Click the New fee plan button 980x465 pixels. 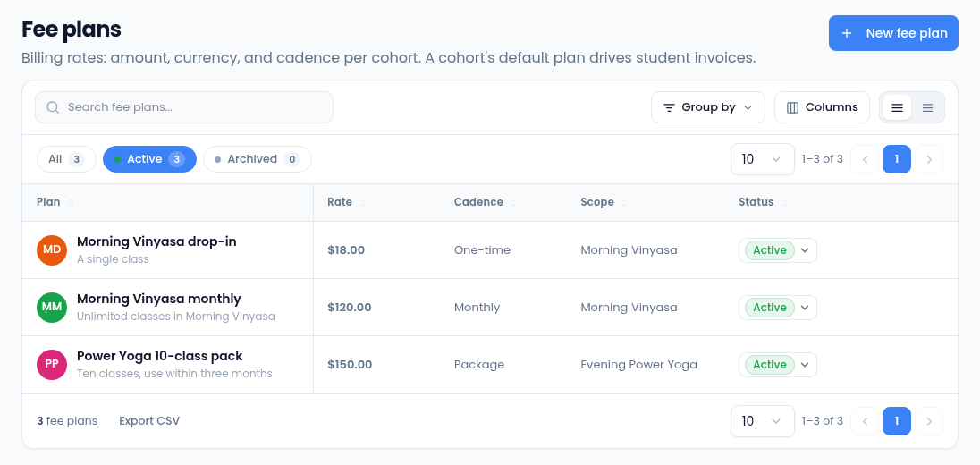pos(893,33)
